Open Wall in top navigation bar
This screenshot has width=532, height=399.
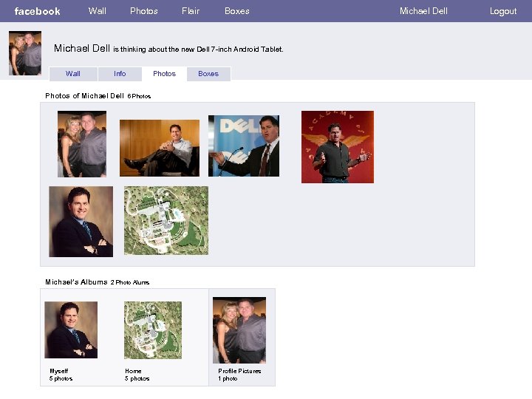click(x=97, y=11)
